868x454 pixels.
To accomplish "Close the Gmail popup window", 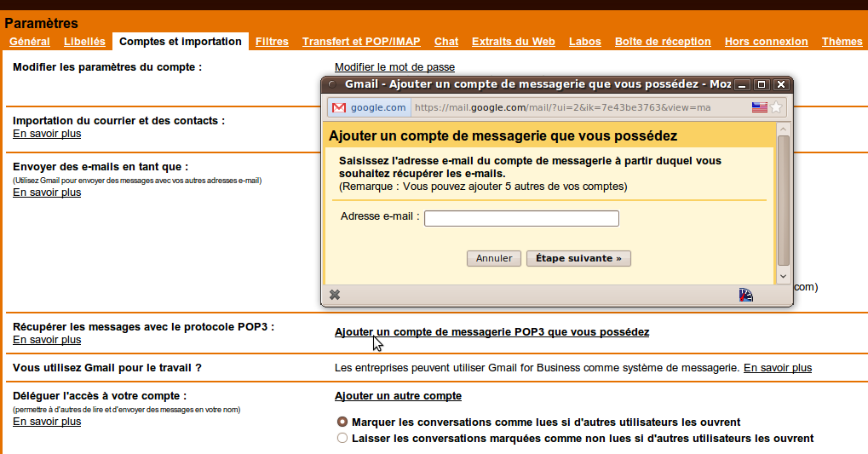I will click(x=781, y=84).
